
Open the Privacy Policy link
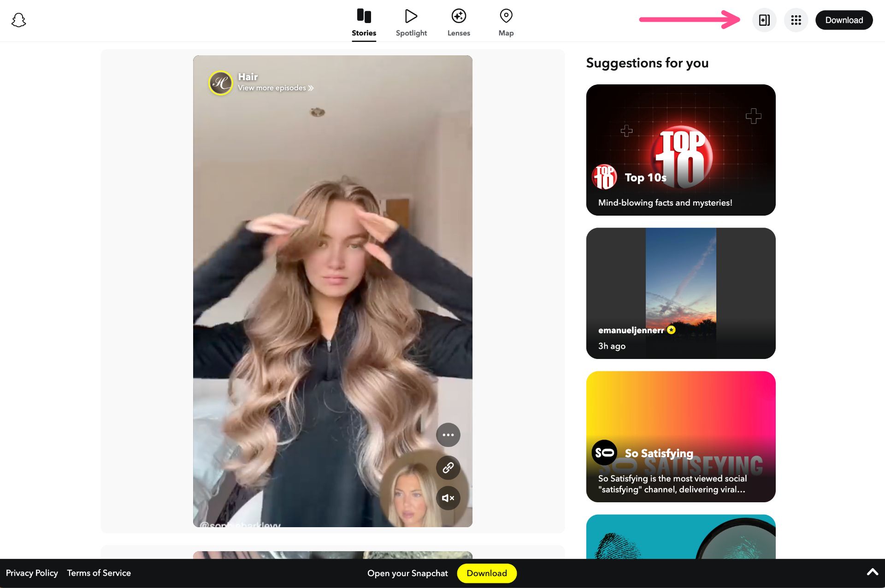(32, 573)
